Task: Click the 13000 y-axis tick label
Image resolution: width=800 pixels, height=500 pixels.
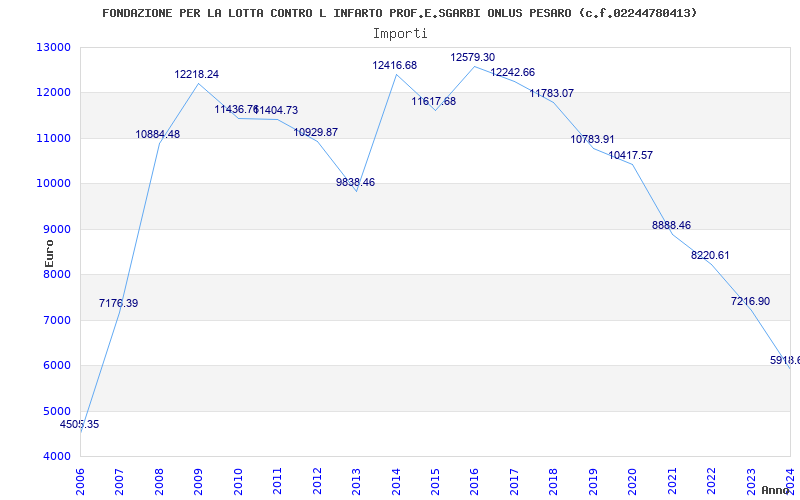Action: 53,47
